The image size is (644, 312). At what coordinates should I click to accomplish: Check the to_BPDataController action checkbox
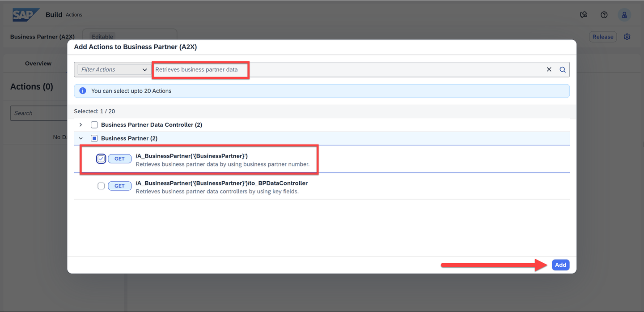101,186
